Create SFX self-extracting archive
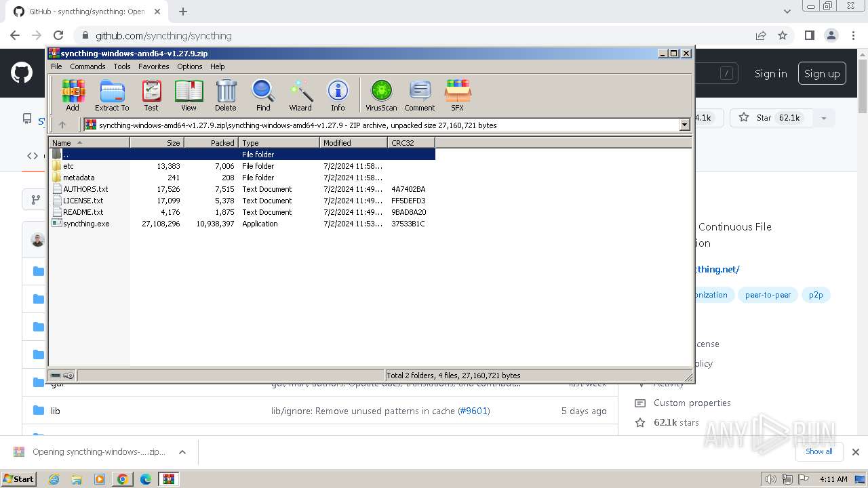This screenshot has width=868, height=488. click(458, 95)
